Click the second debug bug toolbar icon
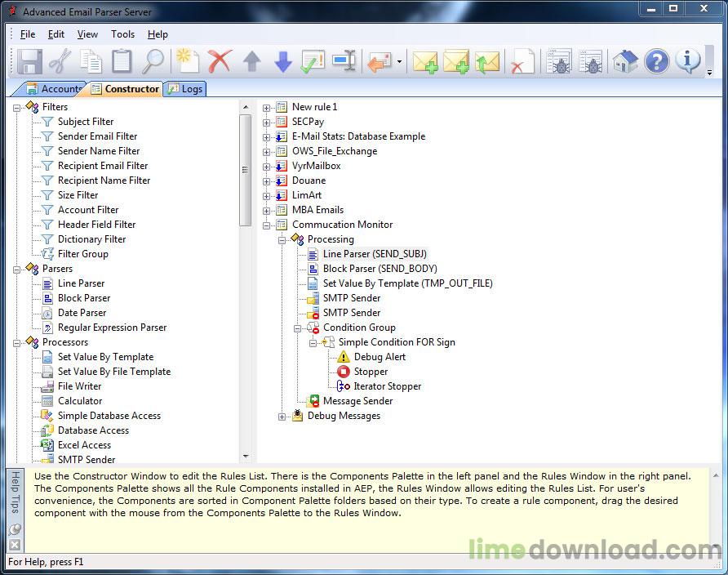Screen dimensions: 728x575 coord(590,61)
